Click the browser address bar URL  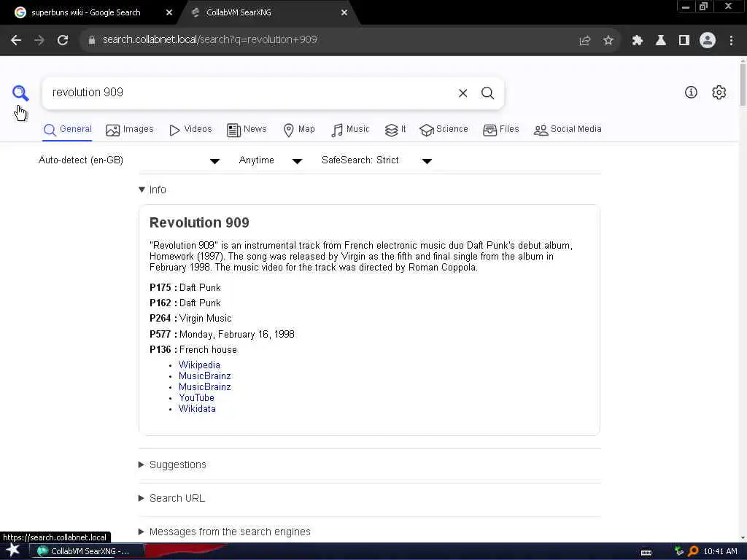coord(209,40)
